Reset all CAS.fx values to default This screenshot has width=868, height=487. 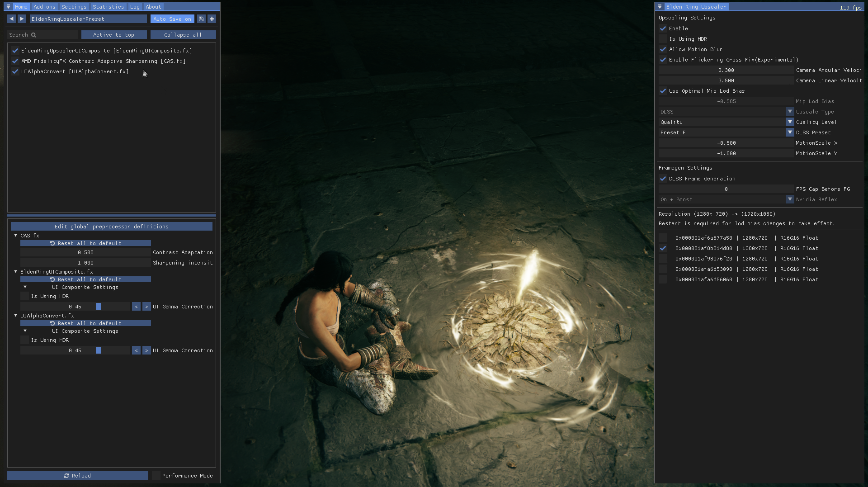coord(85,243)
